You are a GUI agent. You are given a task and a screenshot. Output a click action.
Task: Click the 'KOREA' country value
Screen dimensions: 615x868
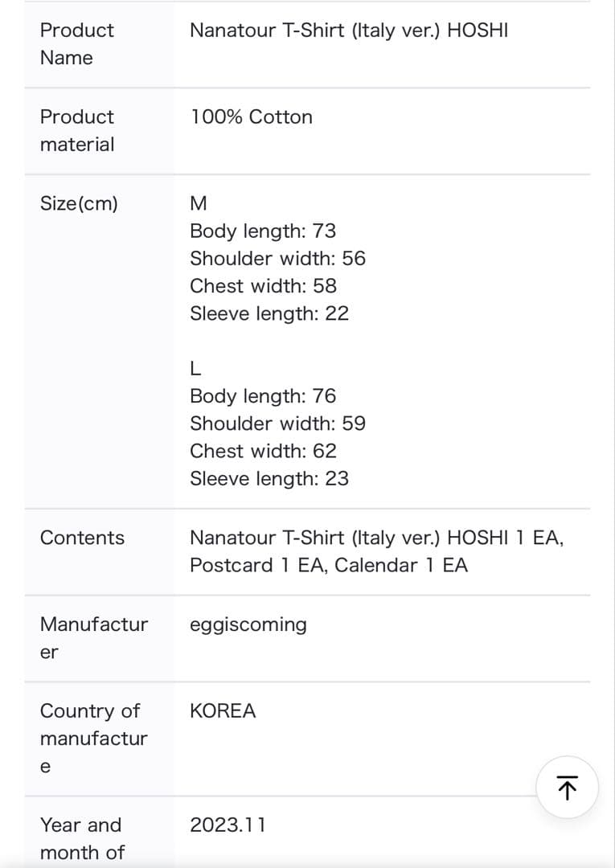tap(223, 710)
